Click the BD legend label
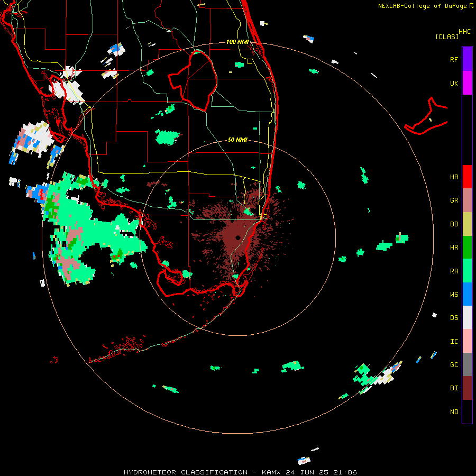This screenshot has height=476, width=476. click(454, 224)
